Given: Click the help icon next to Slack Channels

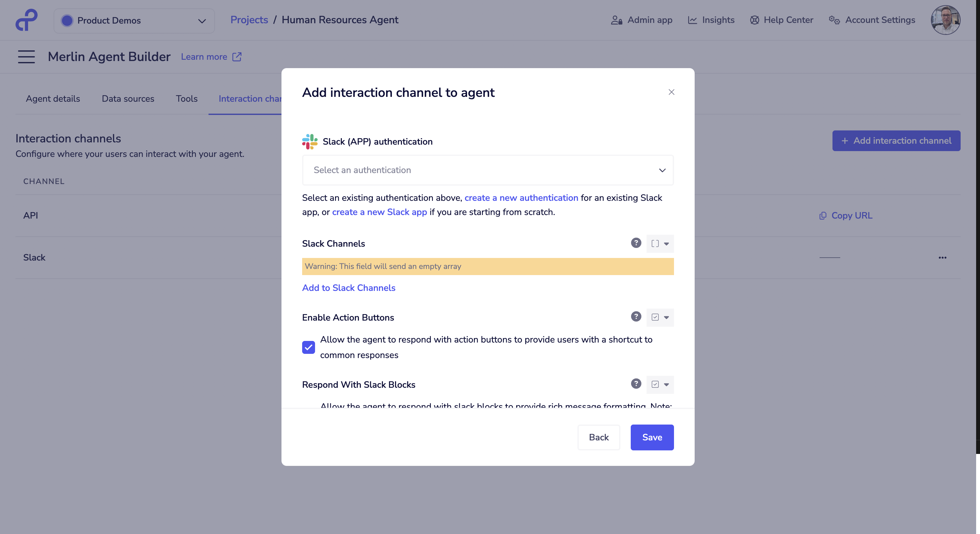Looking at the screenshot, I should (x=636, y=243).
